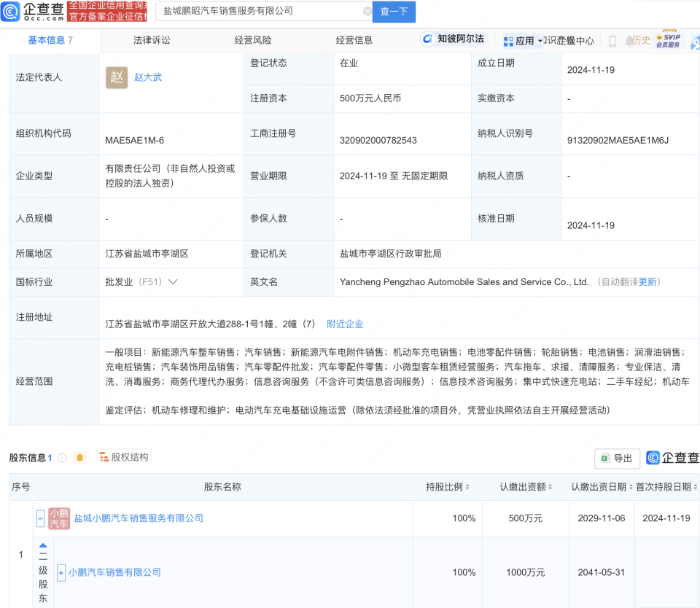
Task: Click the mobile phone icon
Action: (612, 41)
